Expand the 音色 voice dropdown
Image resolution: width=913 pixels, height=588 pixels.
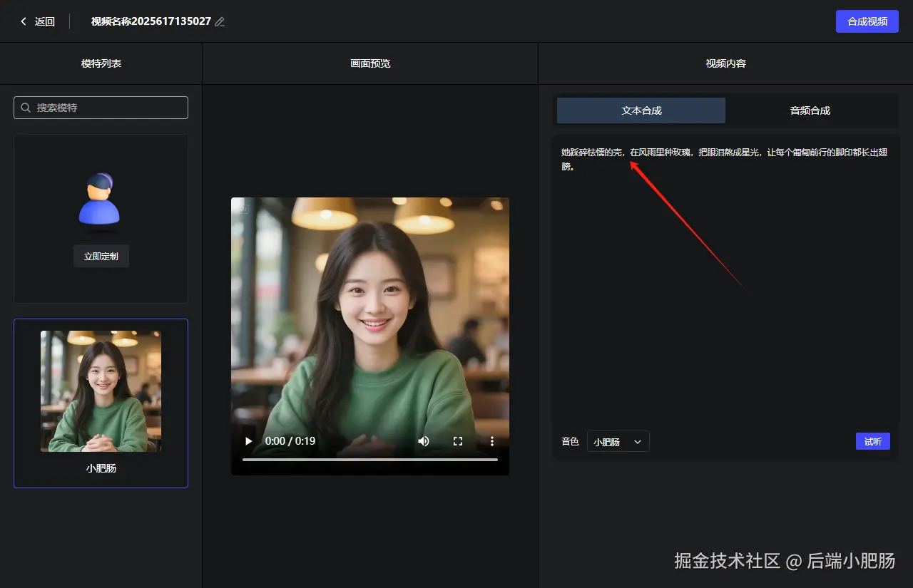618,442
